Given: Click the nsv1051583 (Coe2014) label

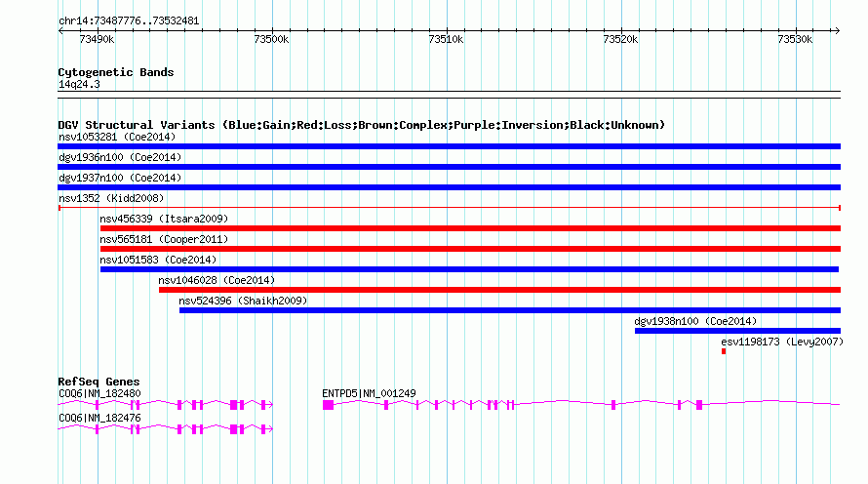Looking at the screenshot, I should click(158, 260).
